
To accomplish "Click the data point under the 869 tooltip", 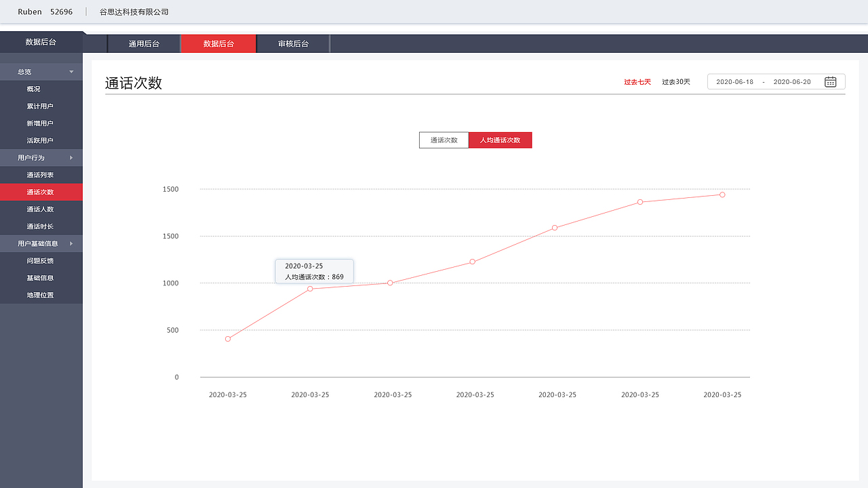I will point(310,289).
